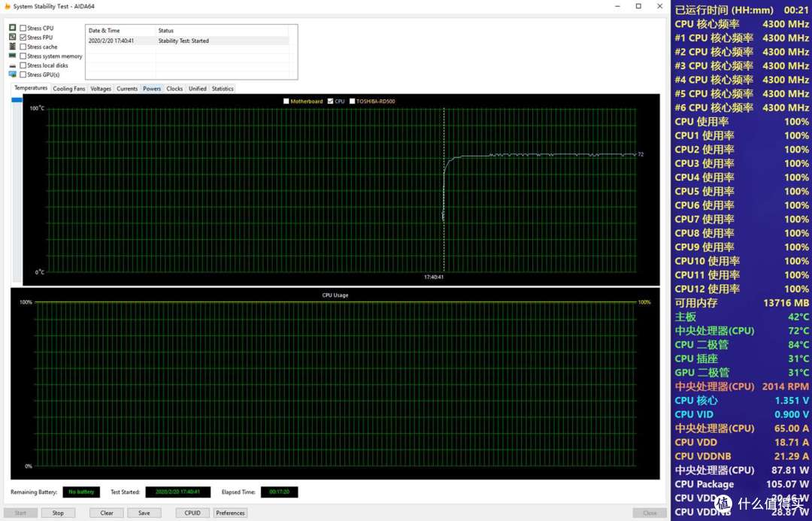Screen dimensions: 812x521
Task: Click the 'CPU 核心' voltage row
Action: coord(741,400)
